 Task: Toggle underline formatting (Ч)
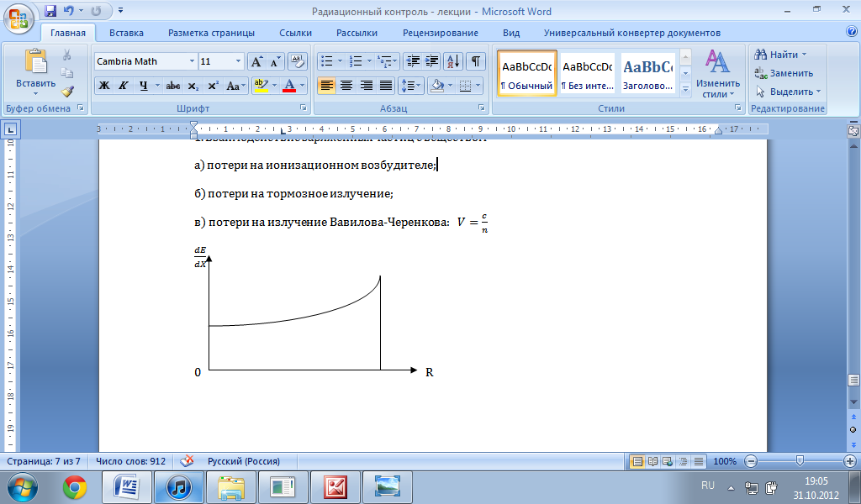[143, 86]
